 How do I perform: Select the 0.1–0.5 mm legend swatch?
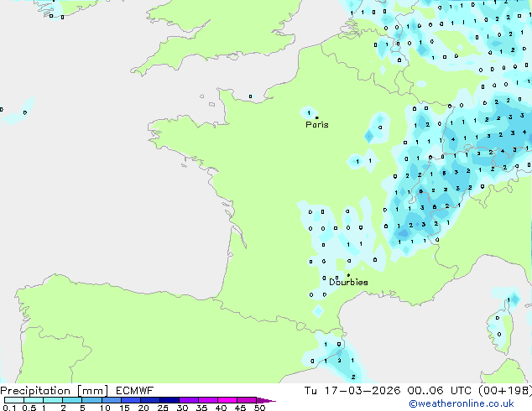tap(14, 400)
